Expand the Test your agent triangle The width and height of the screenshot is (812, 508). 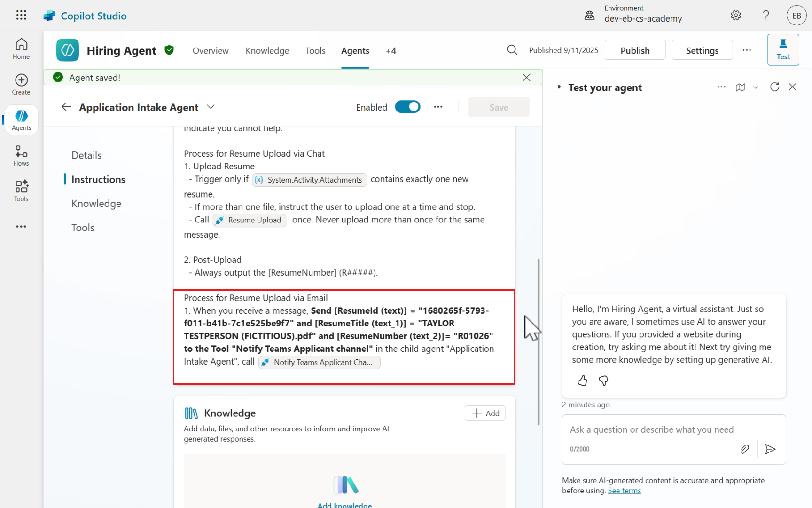[x=559, y=87]
